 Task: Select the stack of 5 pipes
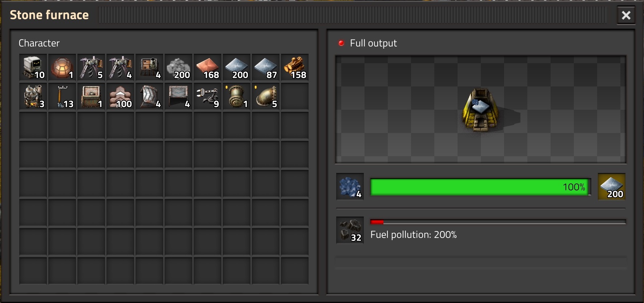(266, 97)
